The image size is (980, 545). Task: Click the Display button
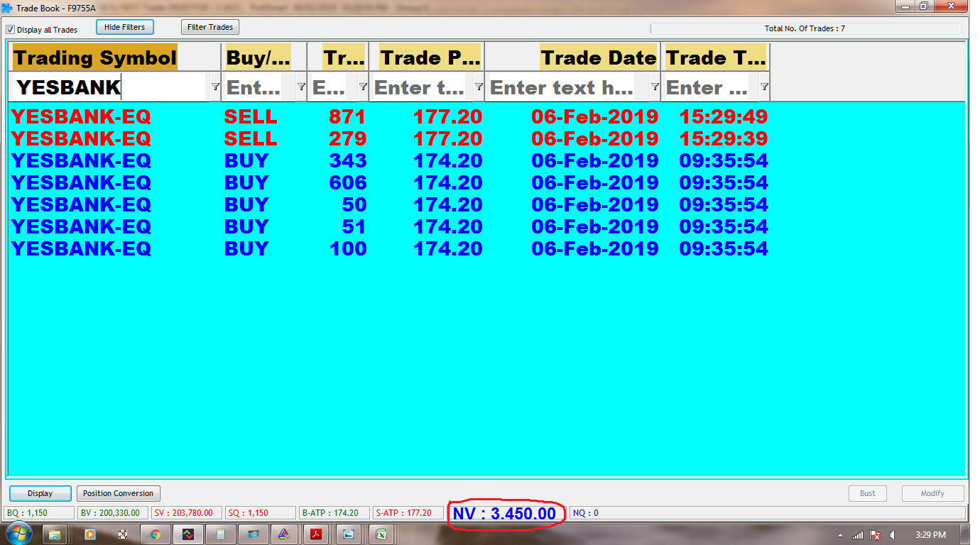click(x=40, y=493)
